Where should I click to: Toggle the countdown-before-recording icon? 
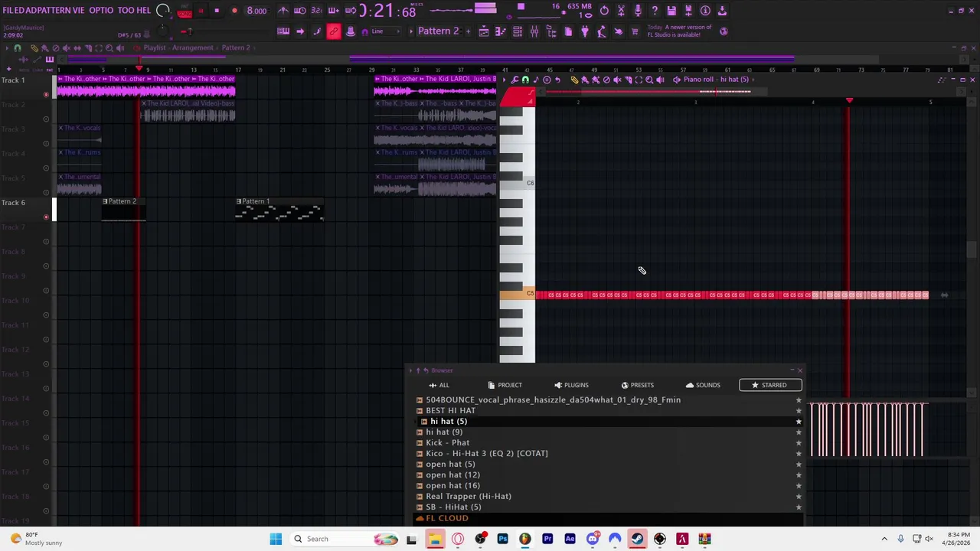pyautogui.click(x=316, y=11)
